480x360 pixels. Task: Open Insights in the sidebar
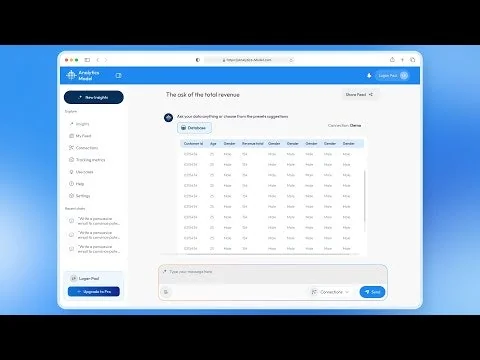tap(79, 124)
